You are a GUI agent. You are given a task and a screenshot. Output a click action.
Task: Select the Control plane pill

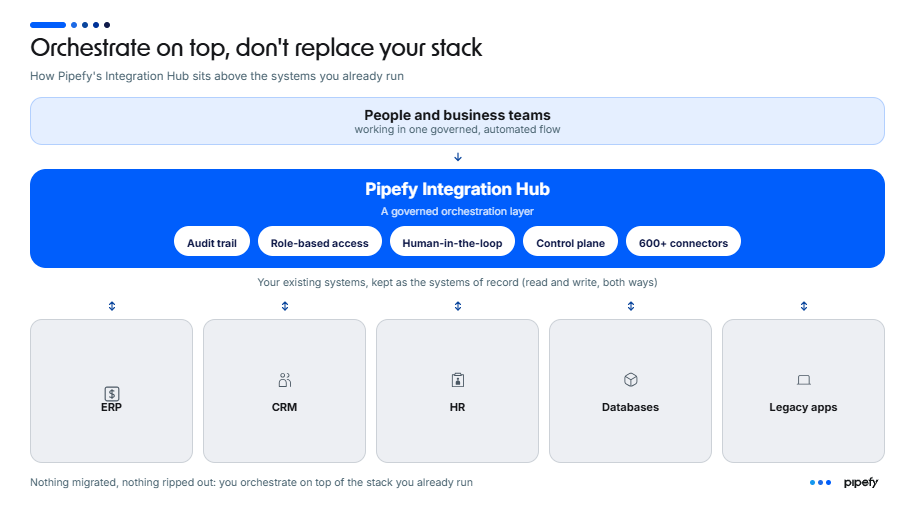[570, 242]
